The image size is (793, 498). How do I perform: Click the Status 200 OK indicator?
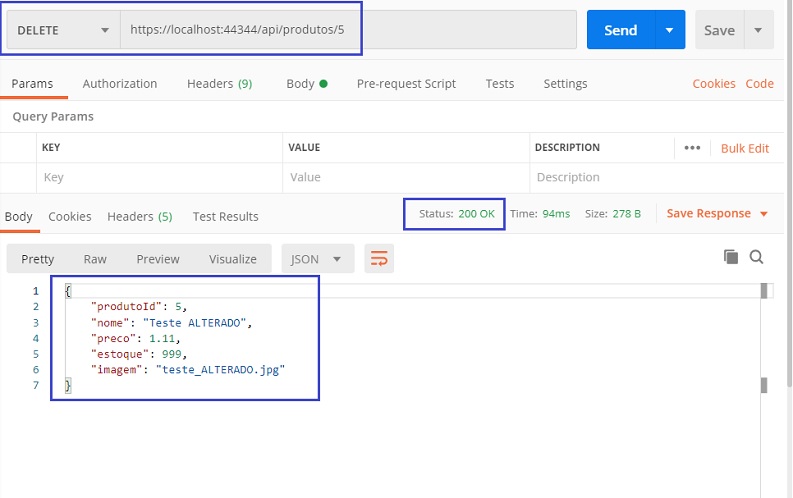457,214
